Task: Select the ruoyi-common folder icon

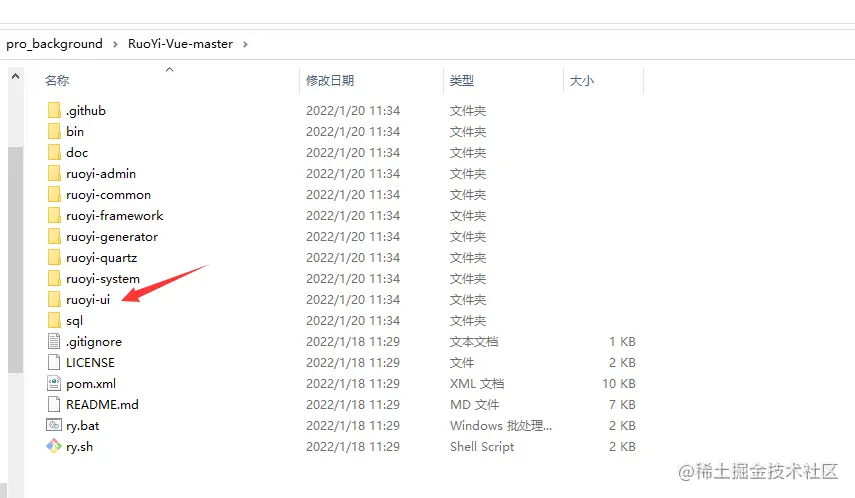Action: [54, 194]
